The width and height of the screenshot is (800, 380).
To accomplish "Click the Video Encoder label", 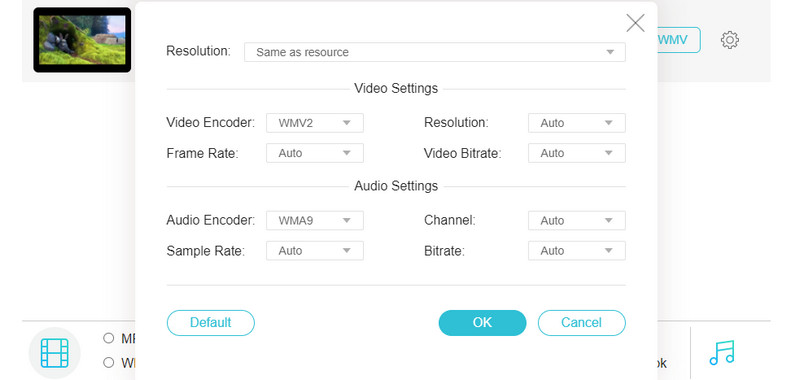I will pyautogui.click(x=211, y=123).
